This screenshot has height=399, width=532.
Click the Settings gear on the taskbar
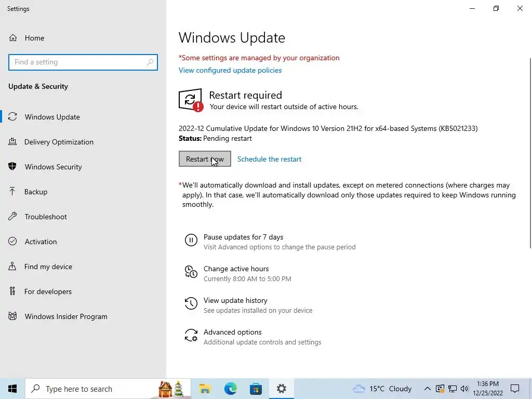pyautogui.click(x=281, y=389)
